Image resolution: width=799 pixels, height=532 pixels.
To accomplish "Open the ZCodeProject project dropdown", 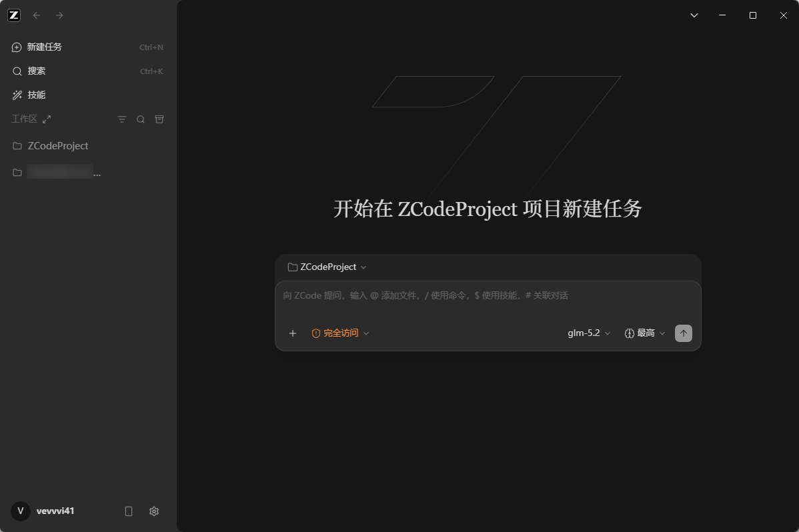I will click(x=327, y=267).
